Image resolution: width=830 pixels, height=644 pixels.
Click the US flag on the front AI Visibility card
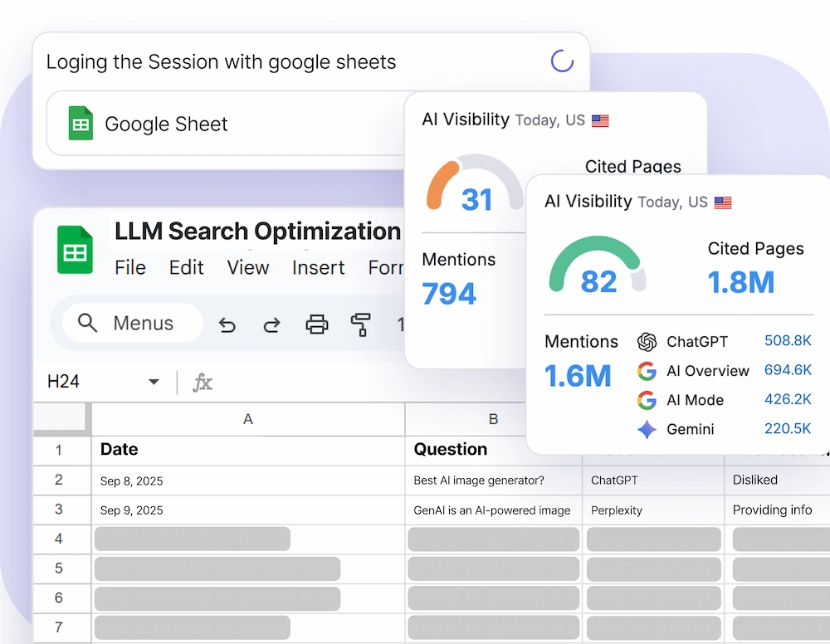coord(723,202)
